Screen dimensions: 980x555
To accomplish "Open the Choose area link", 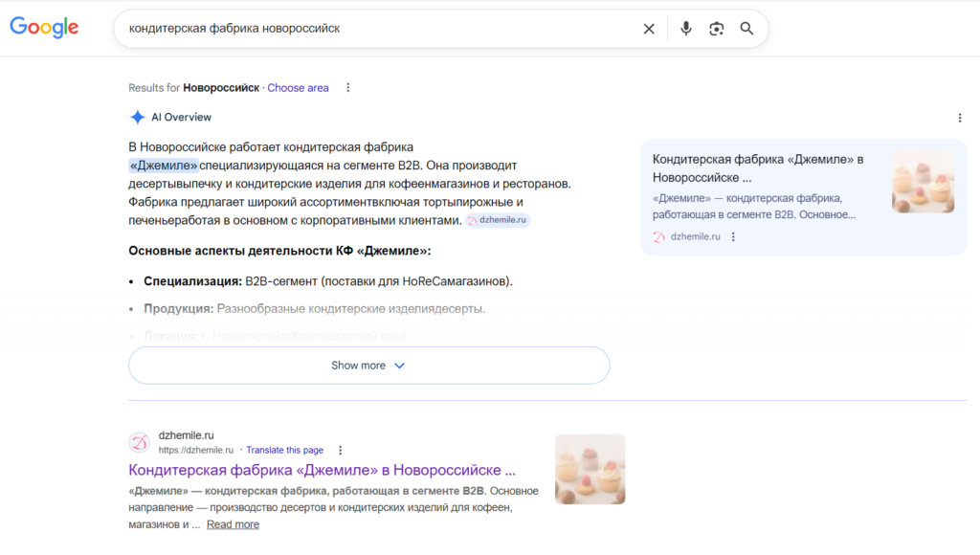I will tap(298, 88).
